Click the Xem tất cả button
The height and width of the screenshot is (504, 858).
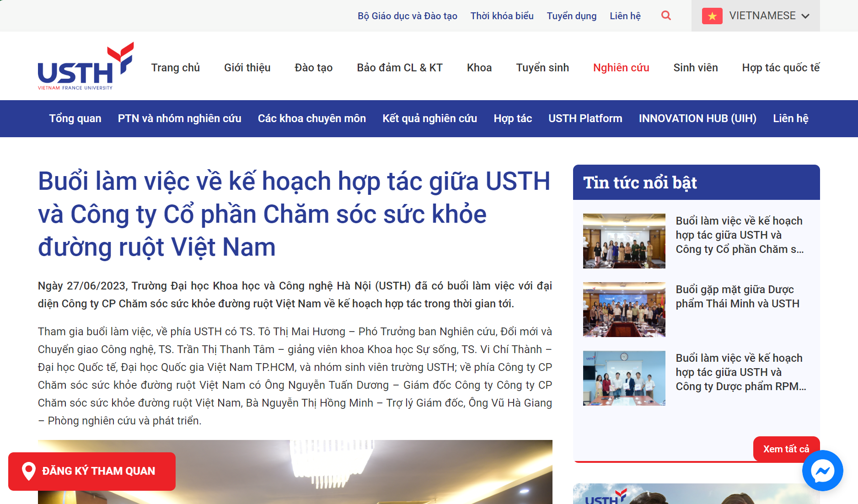click(x=786, y=449)
